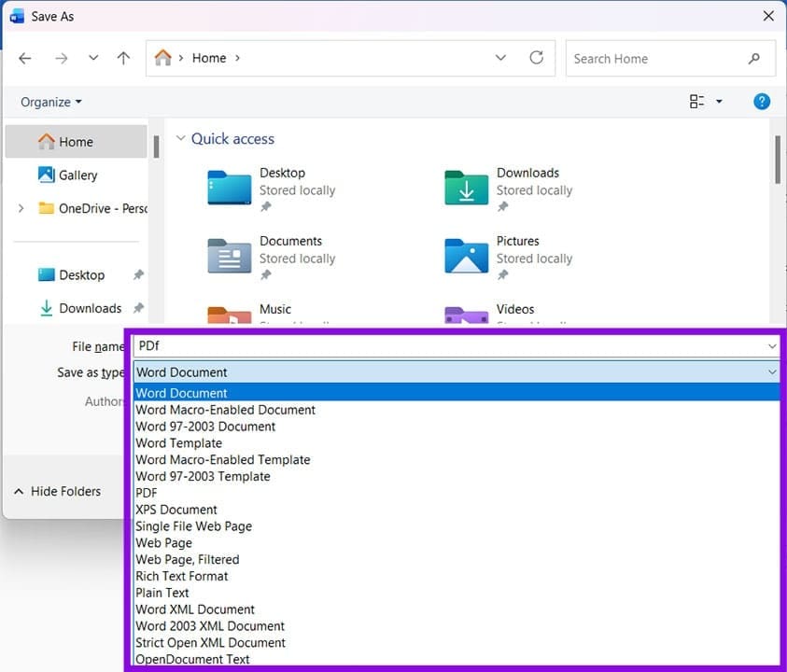This screenshot has width=787, height=672.
Task: Unpin Downloads via its sidebar pin icon
Action: [x=138, y=308]
